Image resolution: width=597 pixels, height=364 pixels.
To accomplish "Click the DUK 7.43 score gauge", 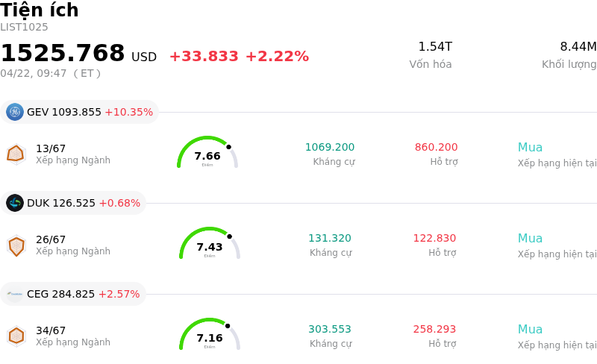I will coord(210,245).
